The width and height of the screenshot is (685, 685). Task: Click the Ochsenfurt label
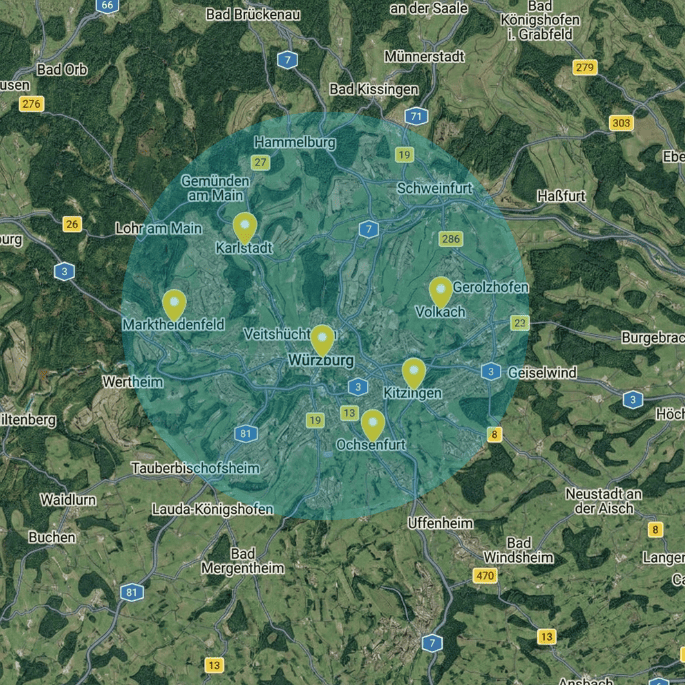tap(371, 445)
